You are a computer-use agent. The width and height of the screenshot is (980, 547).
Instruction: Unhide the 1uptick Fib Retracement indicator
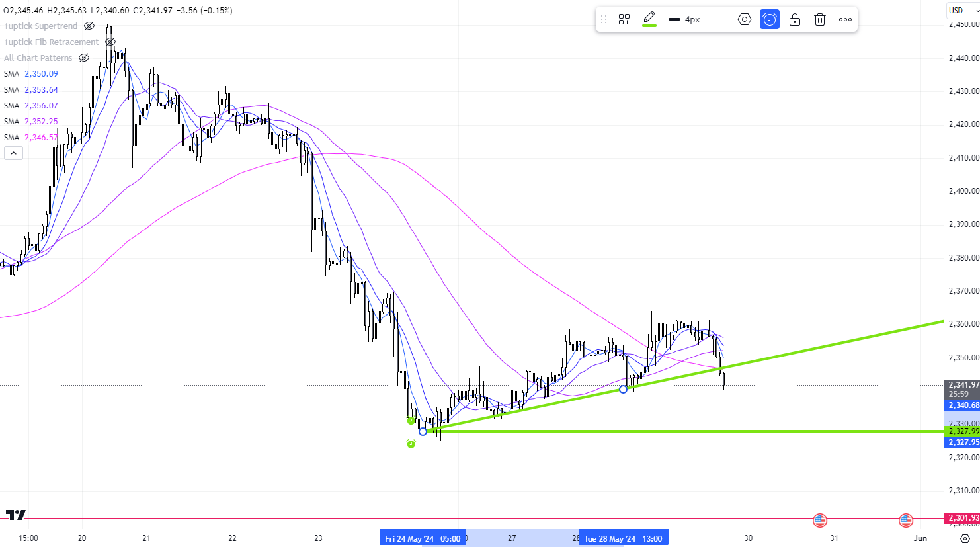point(110,42)
